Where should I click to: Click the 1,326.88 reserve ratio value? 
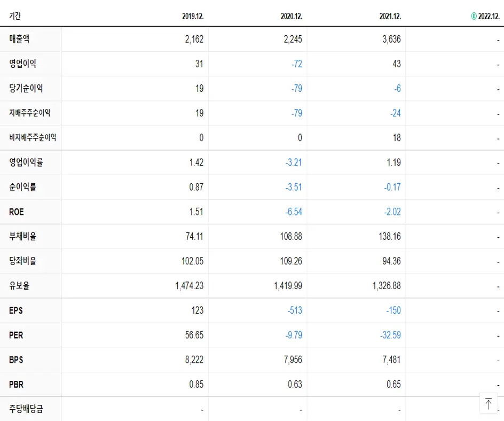(x=387, y=286)
